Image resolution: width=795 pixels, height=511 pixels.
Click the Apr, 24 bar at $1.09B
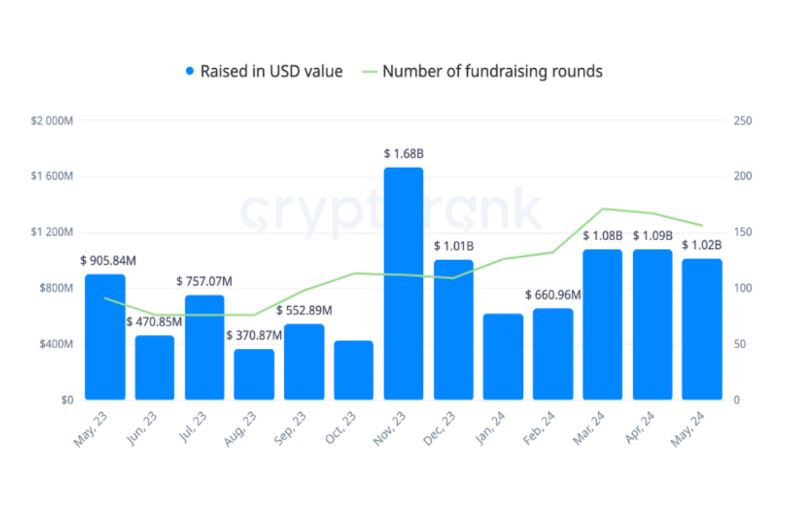[x=653, y=324]
